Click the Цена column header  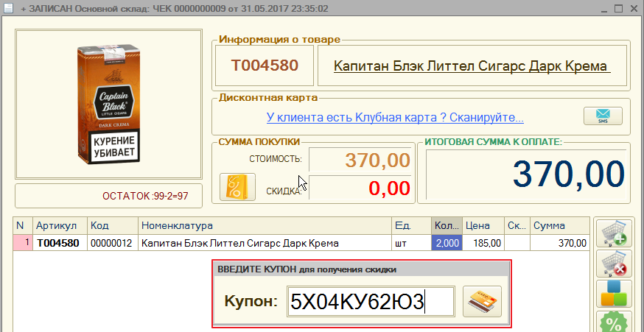click(x=483, y=226)
